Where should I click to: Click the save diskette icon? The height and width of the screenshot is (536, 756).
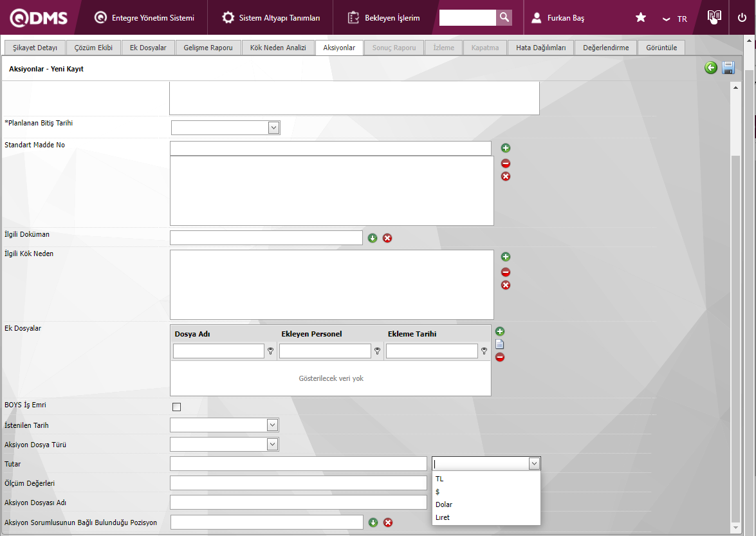pyautogui.click(x=728, y=68)
